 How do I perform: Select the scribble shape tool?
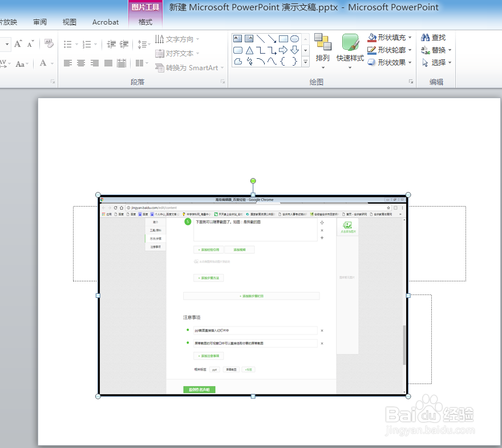point(249,61)
